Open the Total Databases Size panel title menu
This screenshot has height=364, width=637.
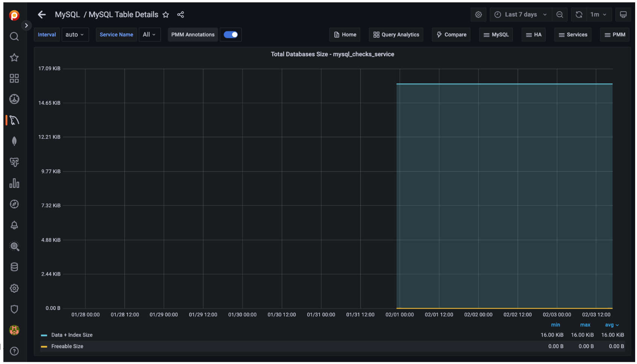click(332, 54)
